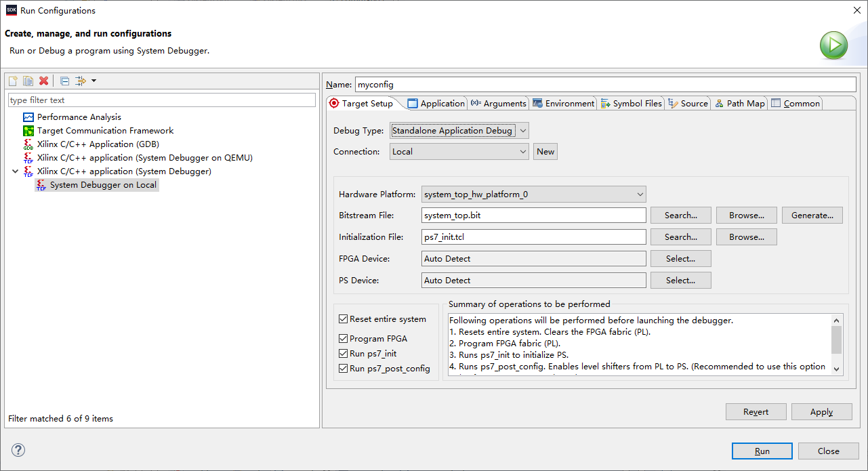The width and height of the screenshot is (868, 471).
Task: Click the Close button
Action: pos(829,451)
